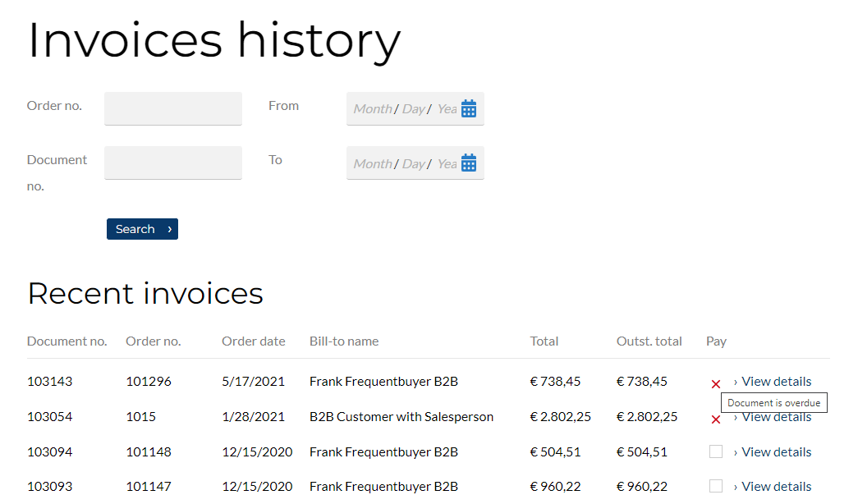Open the From date calendar picker
The width and height of the screenshot is (858, 504).
point(469,109)
